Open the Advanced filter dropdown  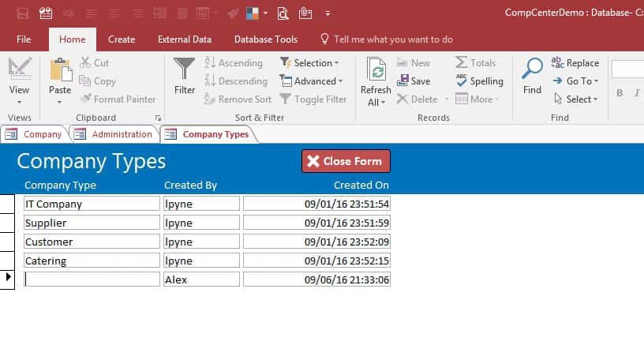tap(311, 81)
